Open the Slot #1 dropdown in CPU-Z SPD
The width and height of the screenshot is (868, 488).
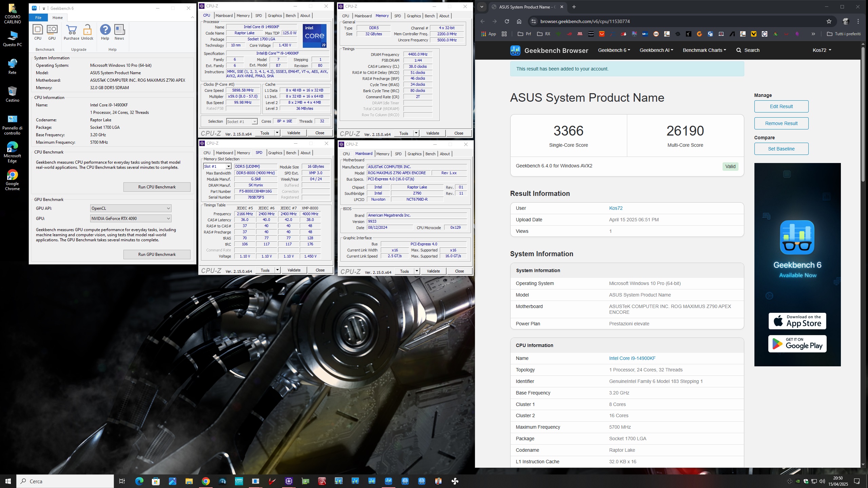coord(217,166)
